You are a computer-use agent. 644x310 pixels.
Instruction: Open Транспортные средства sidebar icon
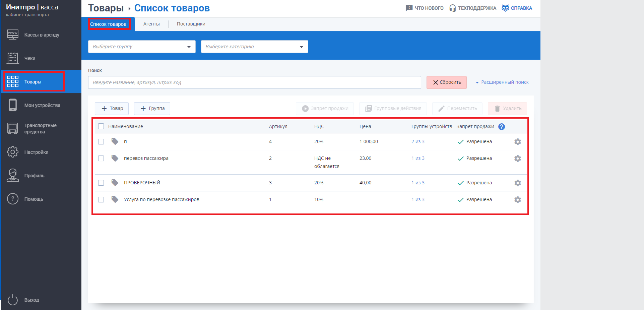tap(13, 128)
